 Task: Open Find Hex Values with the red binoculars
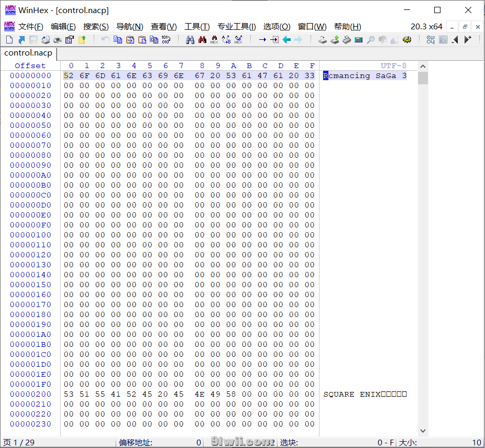coord(202,40)
